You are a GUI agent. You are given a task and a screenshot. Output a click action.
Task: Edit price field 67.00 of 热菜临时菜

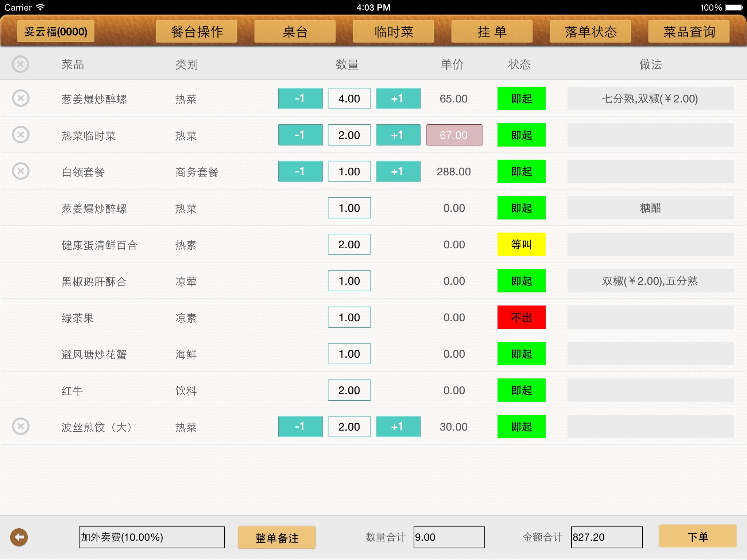tap(454, 135)
